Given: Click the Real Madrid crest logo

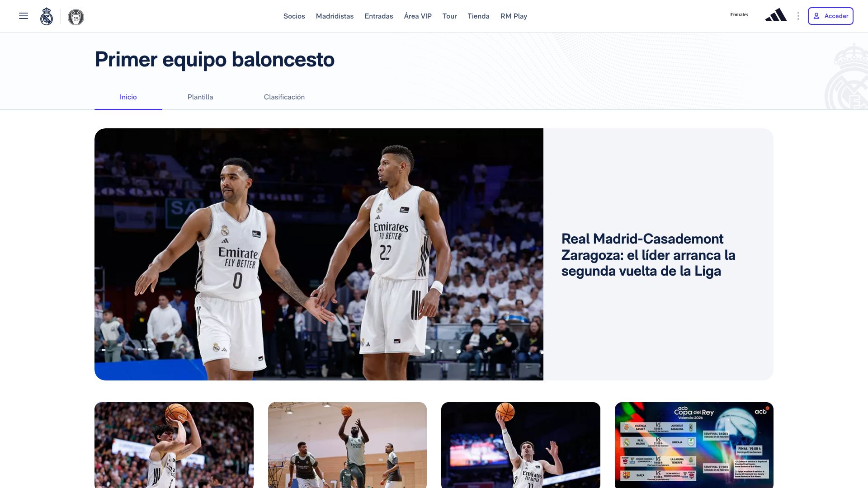Looking at the screenshot, I should coord(47,17).
